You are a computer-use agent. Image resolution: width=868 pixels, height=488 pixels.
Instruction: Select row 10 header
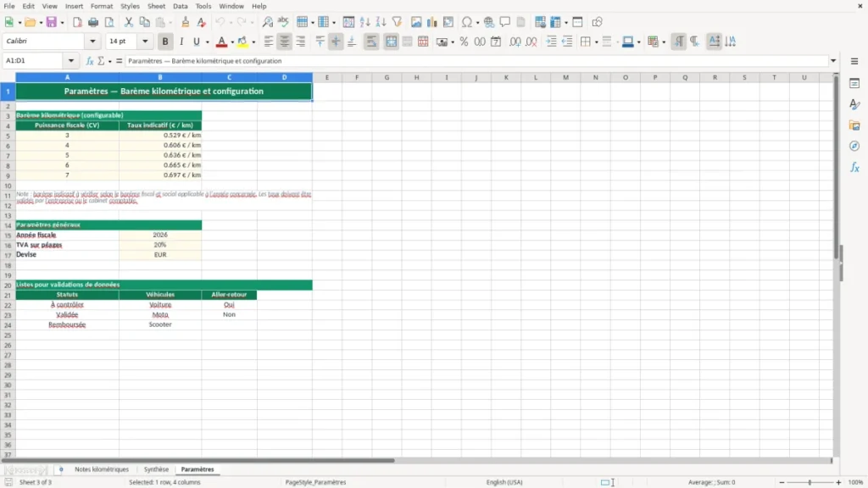point(8,186)
